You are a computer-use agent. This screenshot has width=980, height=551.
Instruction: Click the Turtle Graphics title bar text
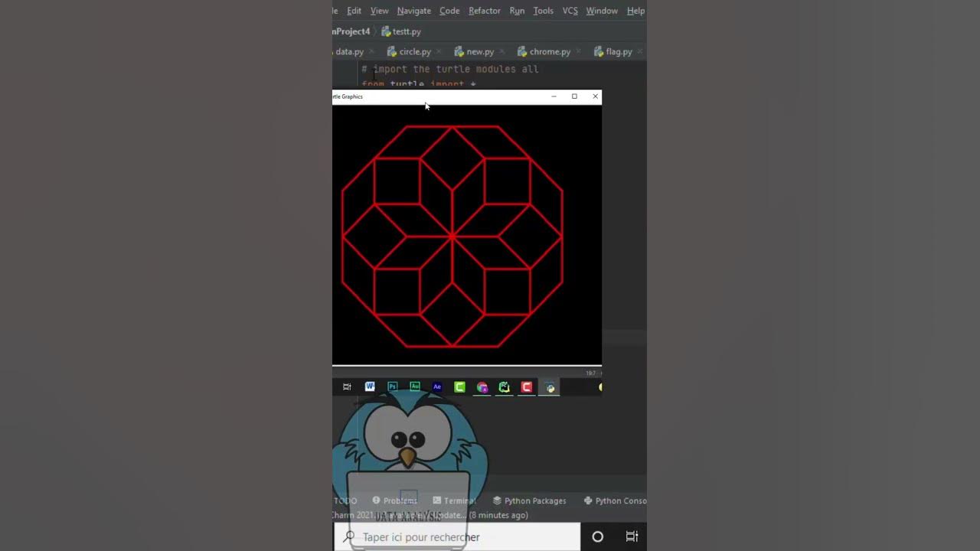point(348,96)
